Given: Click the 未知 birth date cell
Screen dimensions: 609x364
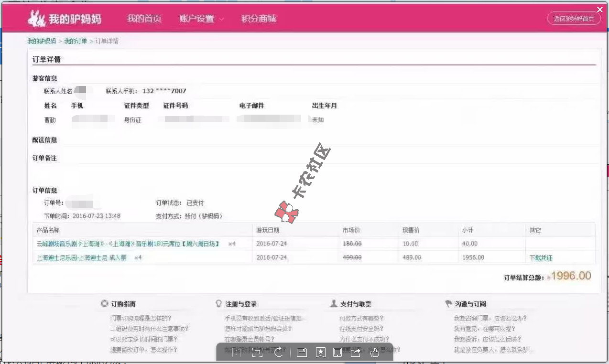Looking at the screenshot, I should [318, 120].
